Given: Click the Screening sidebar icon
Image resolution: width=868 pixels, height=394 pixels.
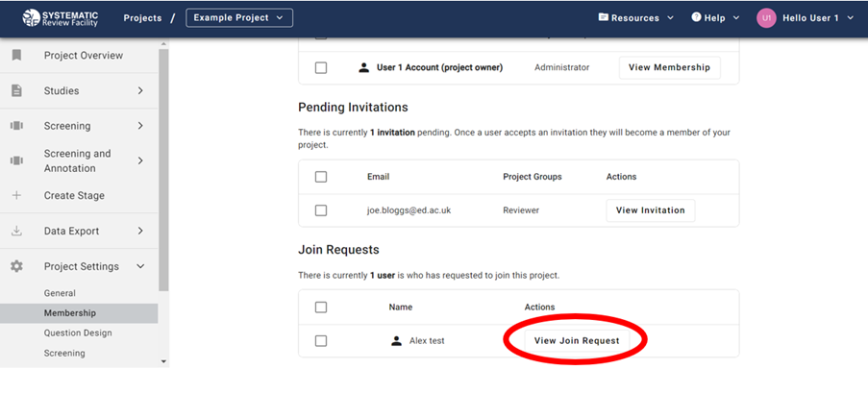Looking at the screenshot, I should click(16, 126).
